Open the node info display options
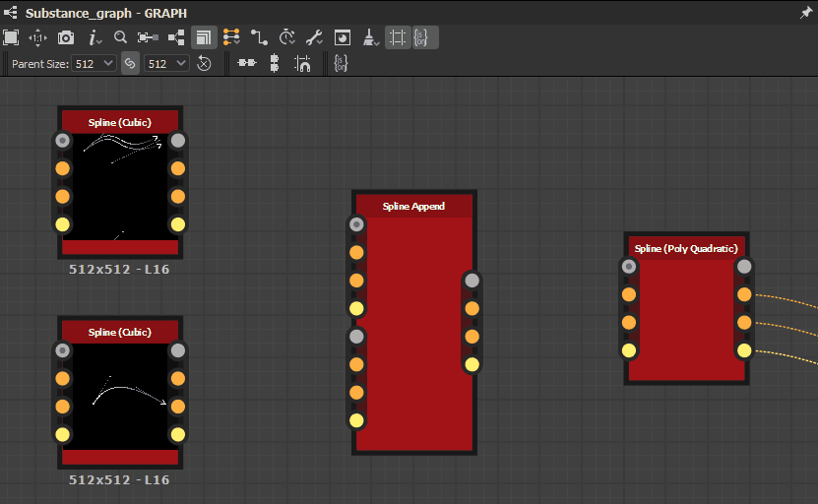This screenshot has width=818, height=504. pos(95,37)
